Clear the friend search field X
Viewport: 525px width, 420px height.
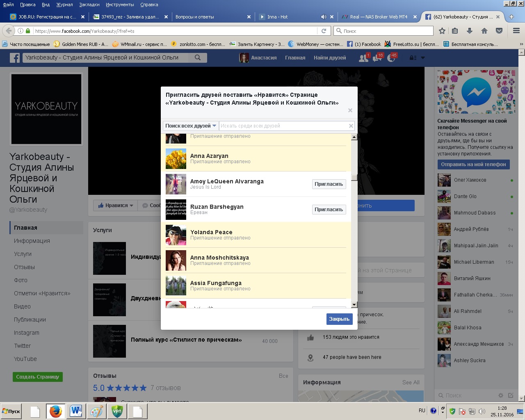point(351,126)
